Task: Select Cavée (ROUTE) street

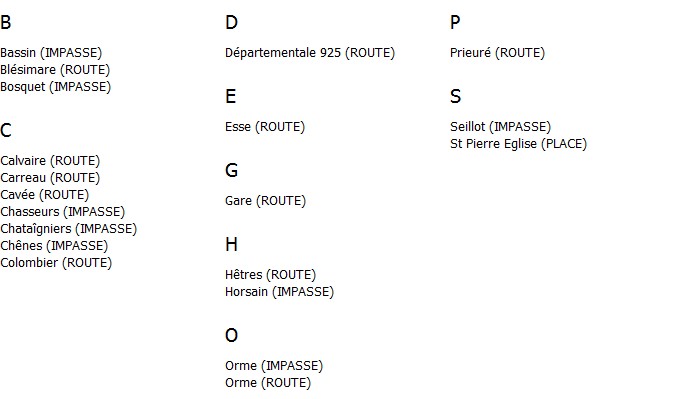Action: pos(44,195)
